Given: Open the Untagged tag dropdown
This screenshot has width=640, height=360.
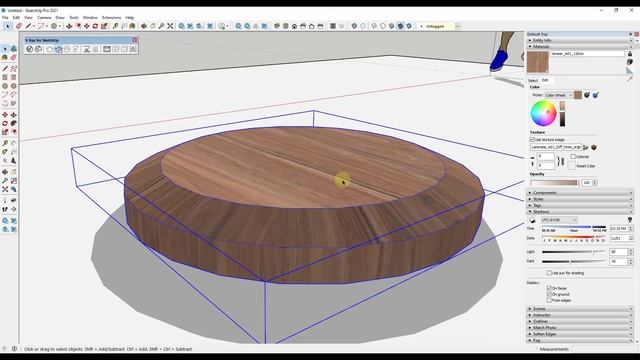Looking at the screenshot, I should click(458, 26).
